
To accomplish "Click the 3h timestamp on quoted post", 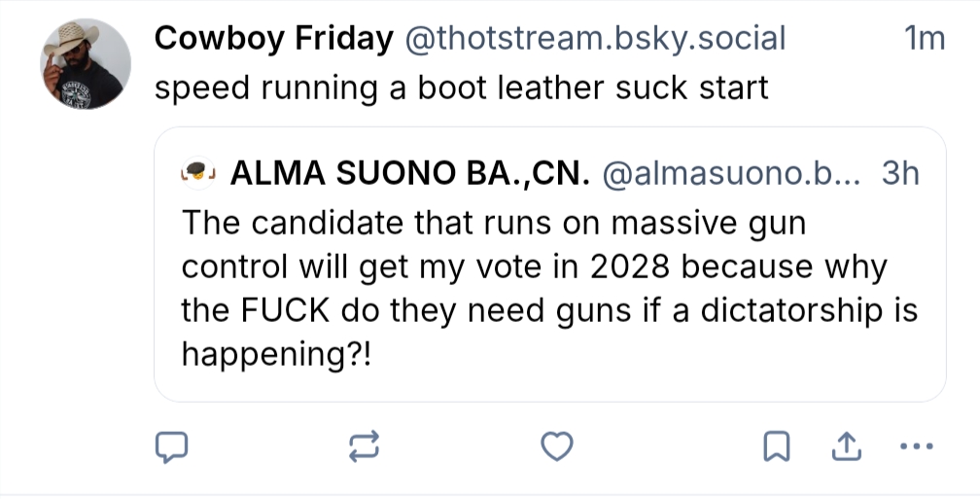I will point(900,174).
